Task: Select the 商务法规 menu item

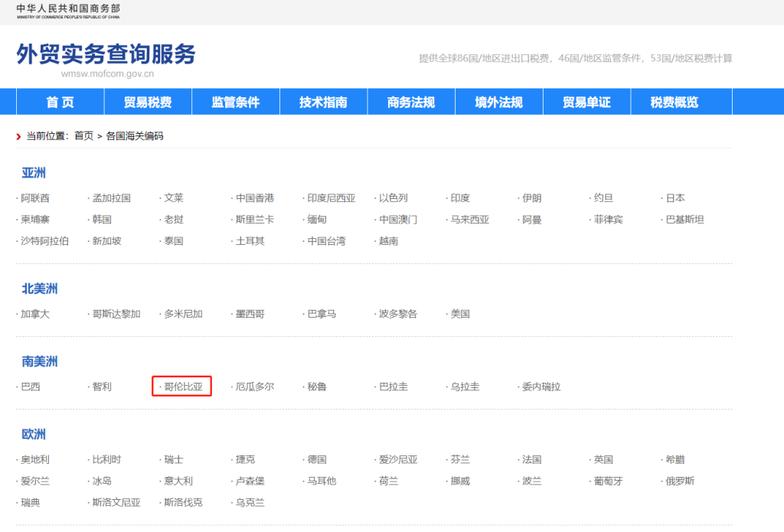Action: point(411,102)
